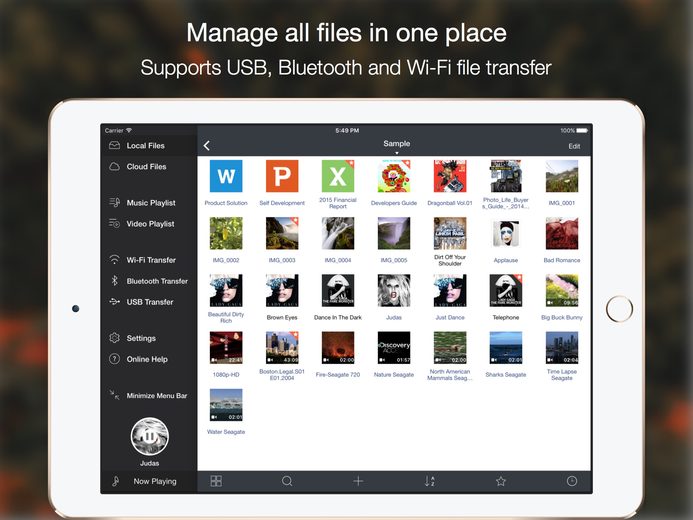Click the recent history clock icon

(572, 481)
